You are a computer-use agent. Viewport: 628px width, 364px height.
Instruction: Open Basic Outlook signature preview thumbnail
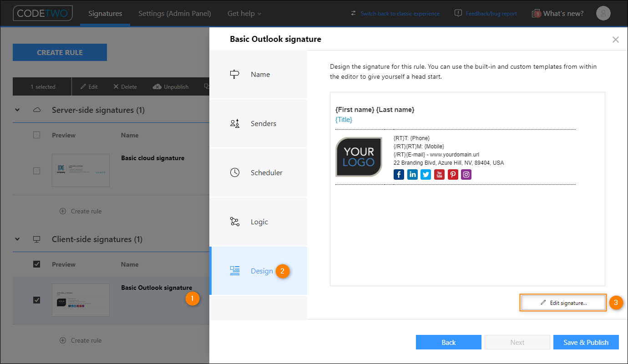pyautogui.click(x=81, y=300)
